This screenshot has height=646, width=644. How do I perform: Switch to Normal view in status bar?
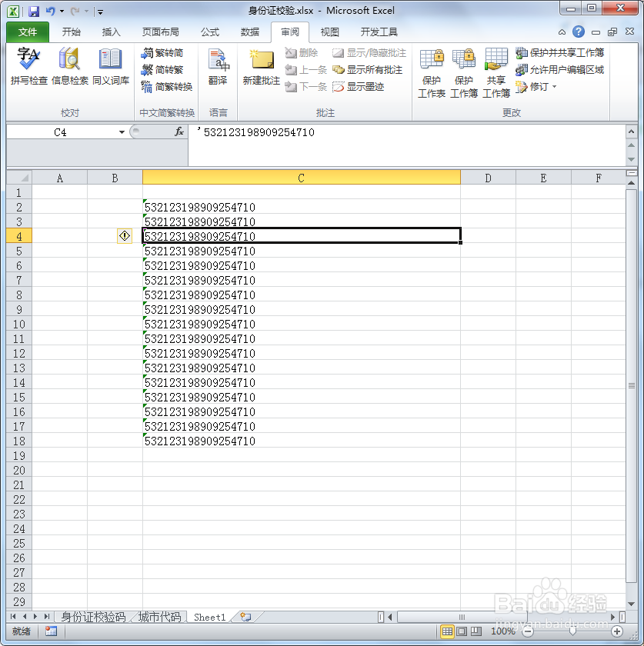click(447, 631)
